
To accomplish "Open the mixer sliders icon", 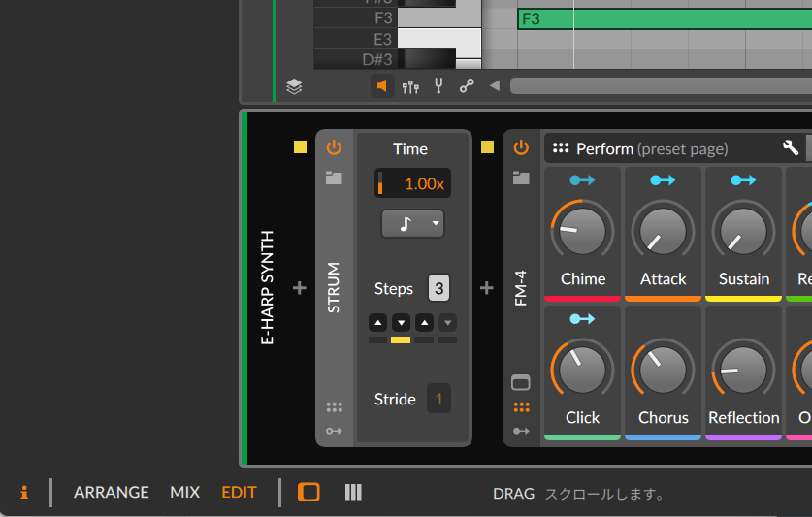I will tap(410, 86).
